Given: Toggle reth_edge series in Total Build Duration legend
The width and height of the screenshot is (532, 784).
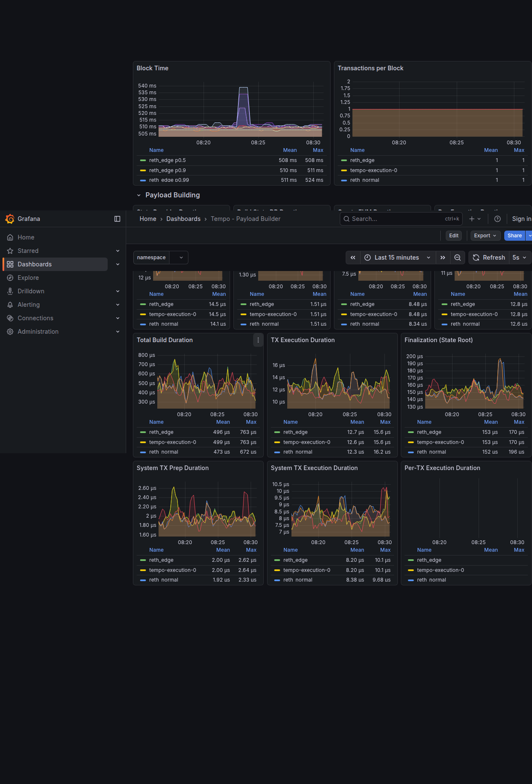Looking at the screenshot, I should (161, 432).
